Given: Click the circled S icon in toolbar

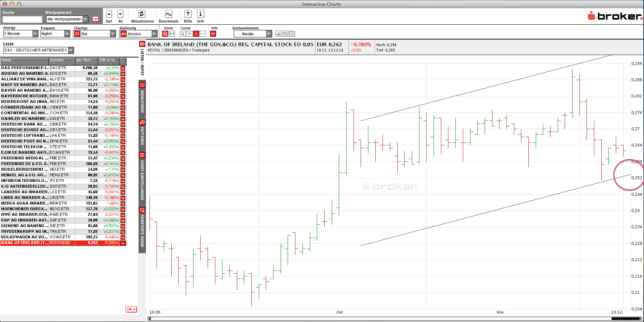Looking at the screenshot, I should [292, 34].
